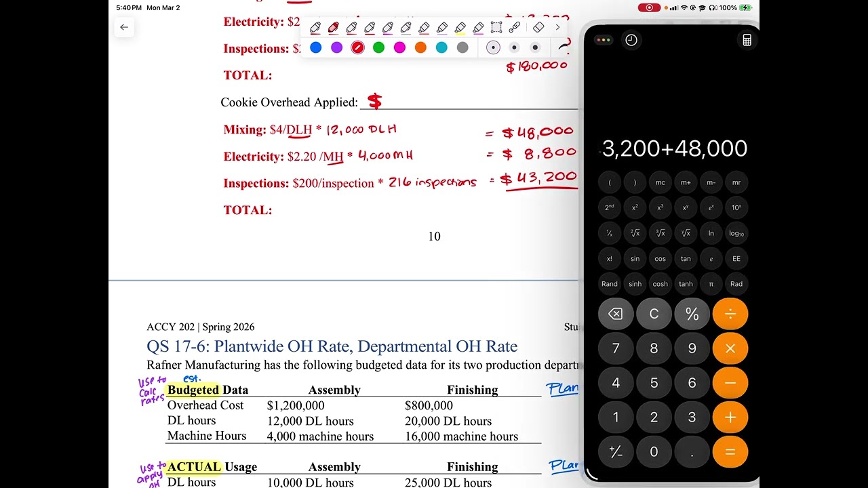Select the thickest stroke width
The width and height of the screenshot is (868, 488).
coord(535,47)
